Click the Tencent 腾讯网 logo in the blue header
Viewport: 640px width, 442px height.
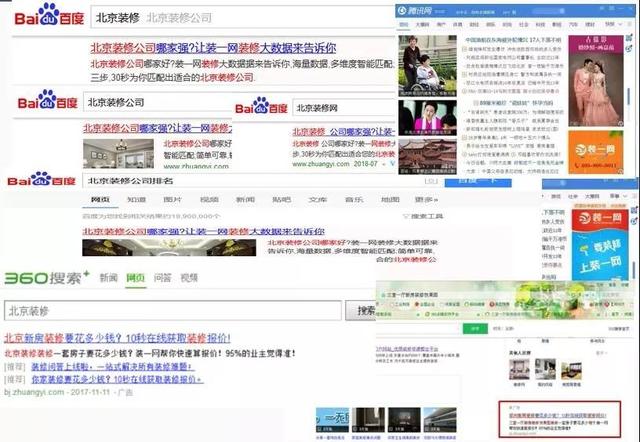pos(415,11)
